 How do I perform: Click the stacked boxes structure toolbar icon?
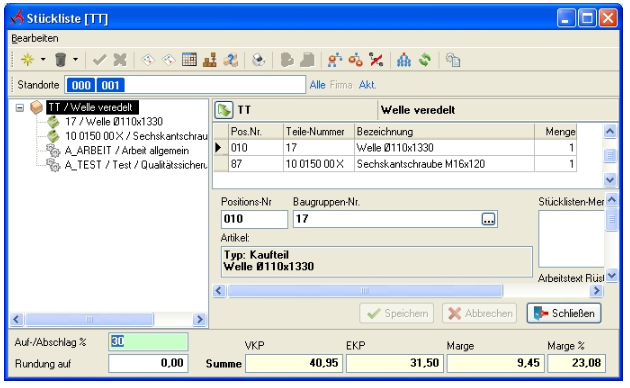coord(210,60)
